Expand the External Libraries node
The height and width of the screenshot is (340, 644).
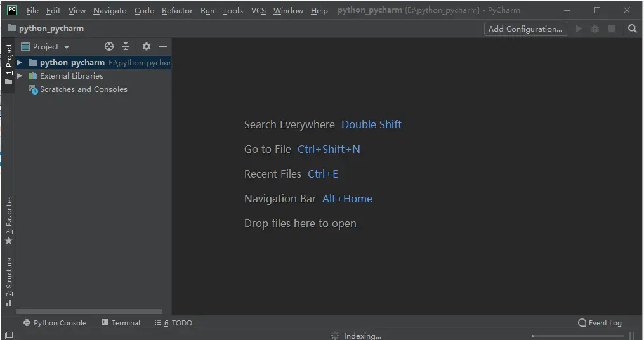[x=19, y=76]
